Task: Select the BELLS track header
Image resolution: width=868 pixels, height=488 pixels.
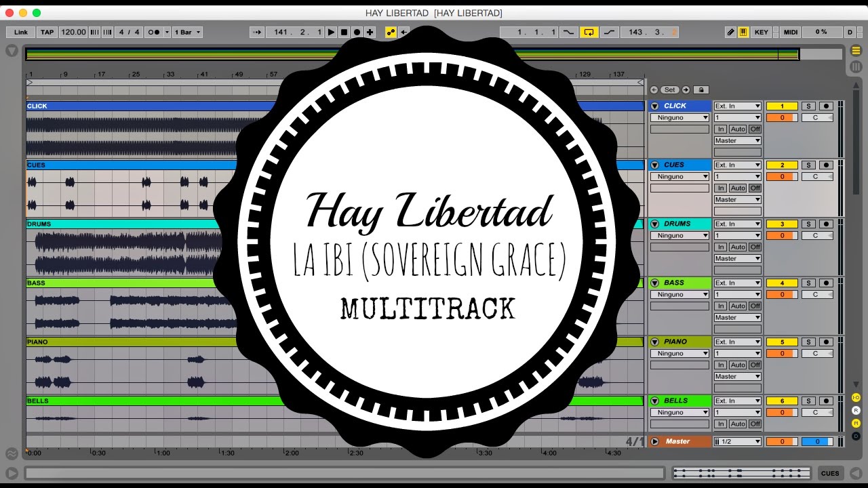Action: click(679, 401)
